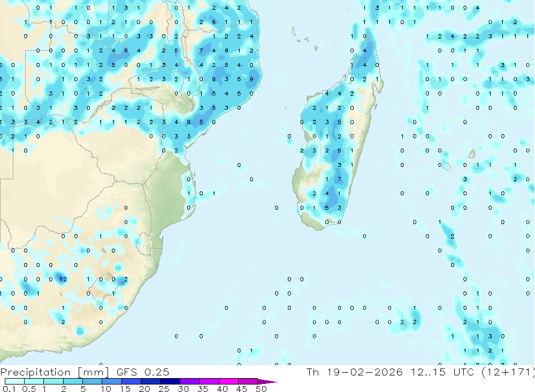Click the violet swatch between 30 and 35

click(190, 381)
